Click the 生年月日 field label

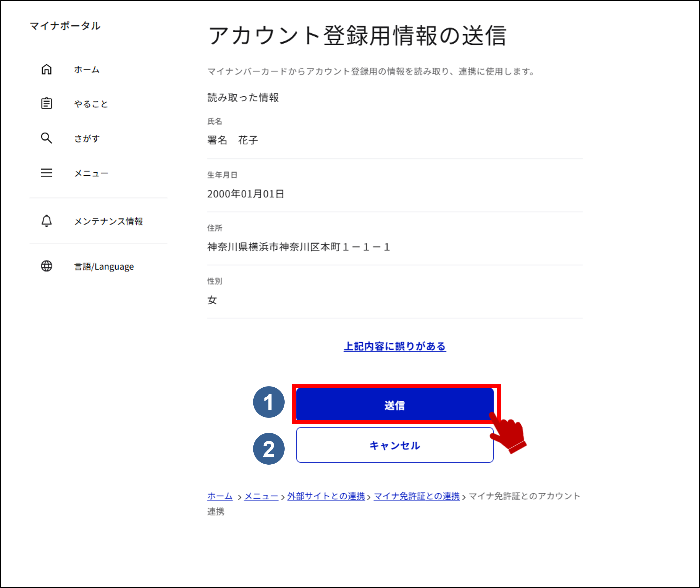coord(222,175)
